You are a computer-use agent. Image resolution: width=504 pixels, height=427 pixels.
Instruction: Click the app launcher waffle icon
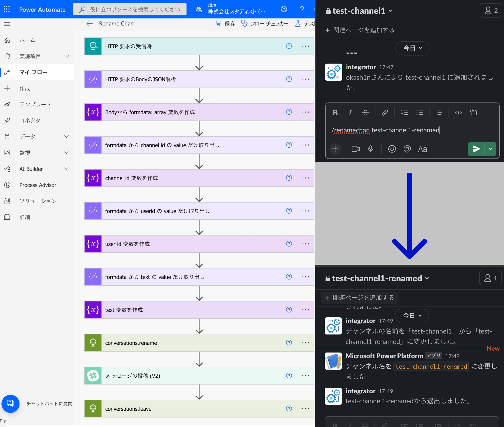pyautogui.click(x=7, y=9)
